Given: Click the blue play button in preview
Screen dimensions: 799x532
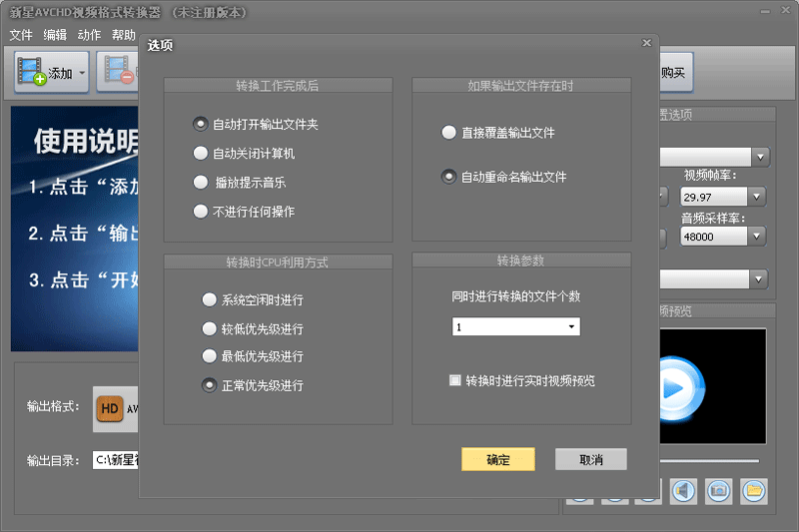Looking at the screenshot, I should (x=681, y=389).
